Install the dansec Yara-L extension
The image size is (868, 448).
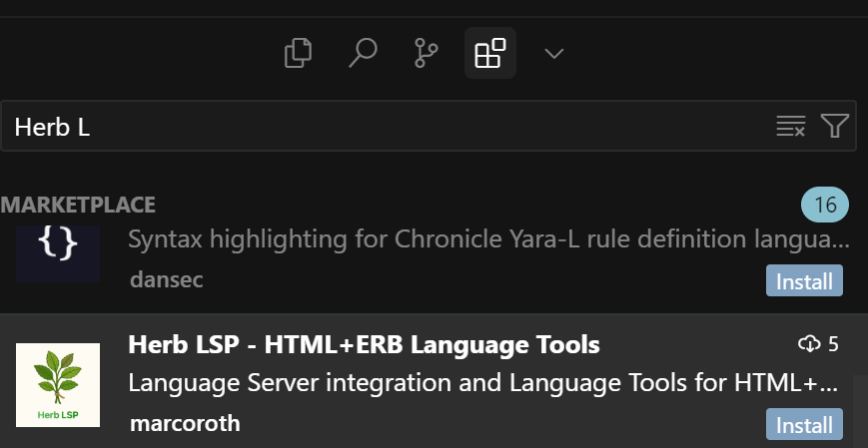coord(804,280)
